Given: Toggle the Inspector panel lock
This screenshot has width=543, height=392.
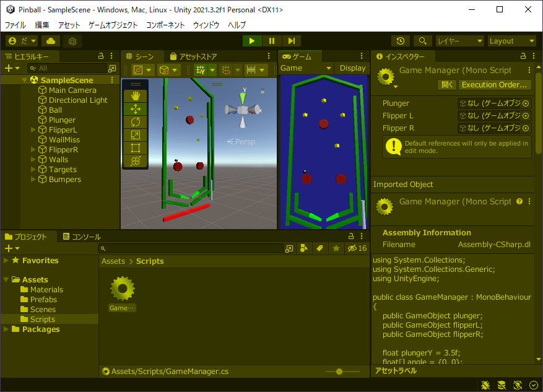Looking at the screenshot, I should [x=523, y=56].
